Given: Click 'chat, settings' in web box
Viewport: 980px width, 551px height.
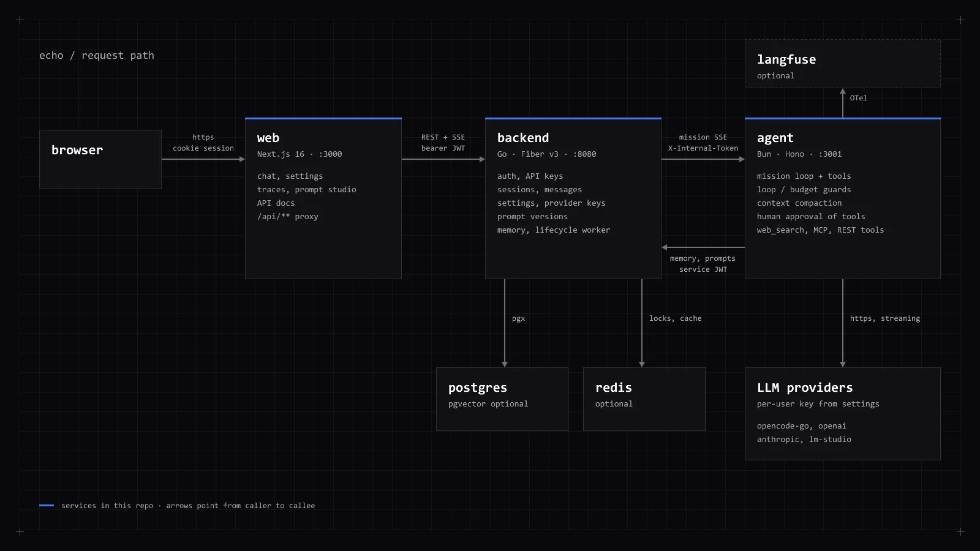Looking at the screenshot, I should point(290,176).
